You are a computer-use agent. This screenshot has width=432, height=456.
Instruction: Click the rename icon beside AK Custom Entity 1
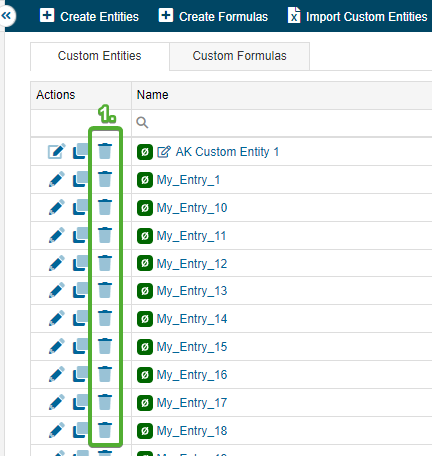click(164, 152)
